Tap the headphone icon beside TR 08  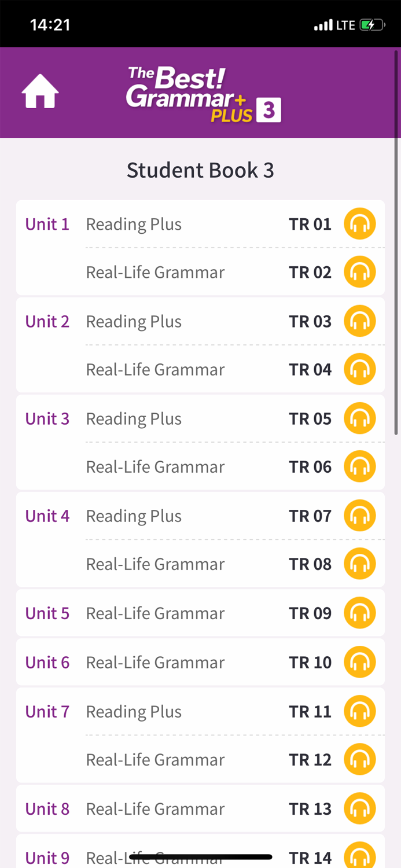click(x=359, y=563)
